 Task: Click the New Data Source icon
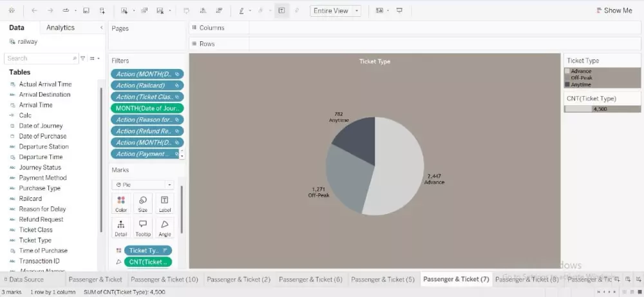click(102, 11)
